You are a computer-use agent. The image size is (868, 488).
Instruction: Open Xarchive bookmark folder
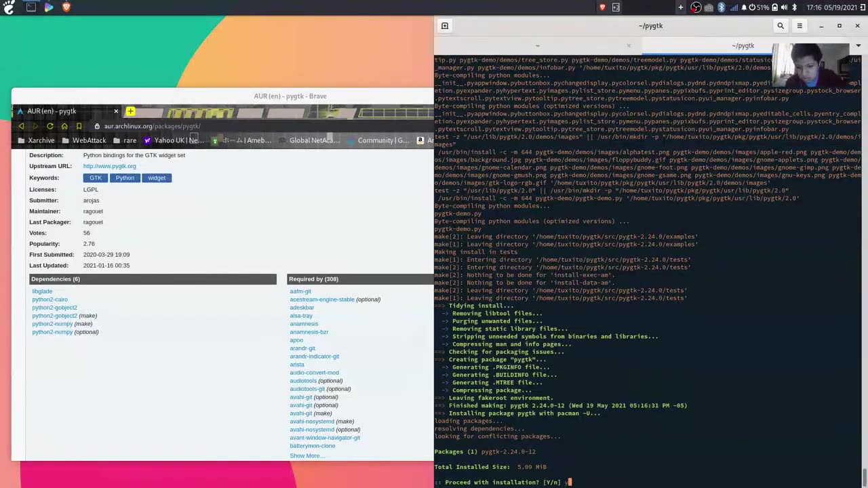click(36, 140)
